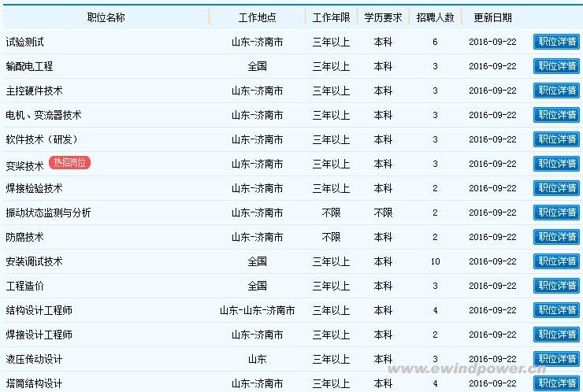Select the 焊接检验技术 job title
The width and height of the screenshot is (583, 392).
pyautogui.click(x=34, y=188)
